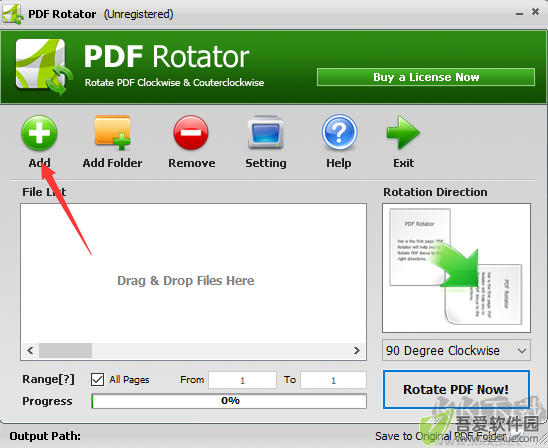
Task: Click the green Add file icon
Action: coord(39,133)
